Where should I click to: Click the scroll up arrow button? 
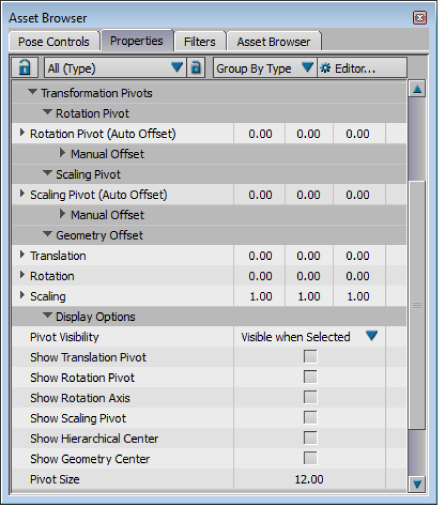click(417, 89)
